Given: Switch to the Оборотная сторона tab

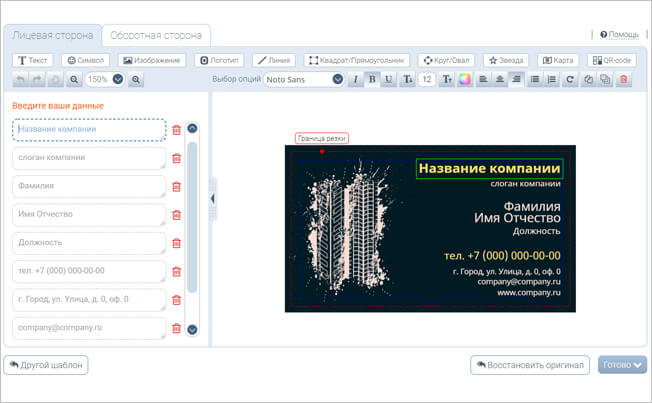Looking at the screenshot, I should 156,35.
